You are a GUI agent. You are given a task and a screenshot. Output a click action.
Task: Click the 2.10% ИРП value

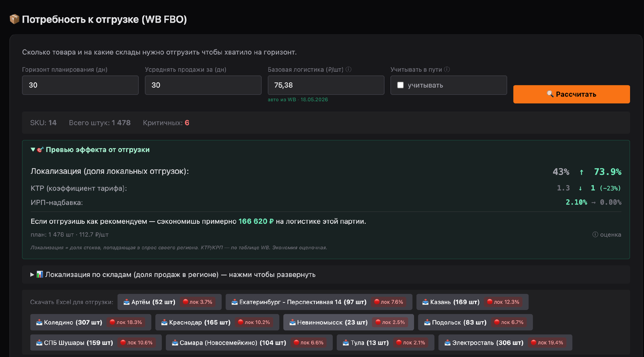tap(576, 202)
